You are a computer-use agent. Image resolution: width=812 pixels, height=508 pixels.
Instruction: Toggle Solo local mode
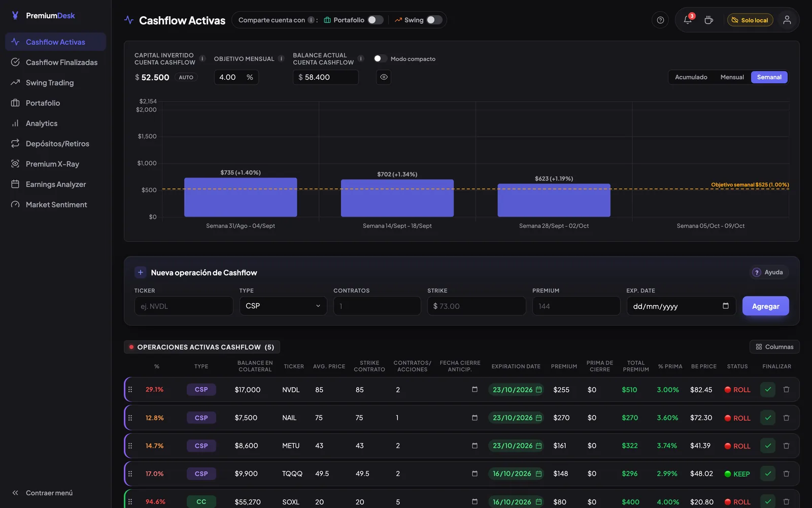[750, 20]
